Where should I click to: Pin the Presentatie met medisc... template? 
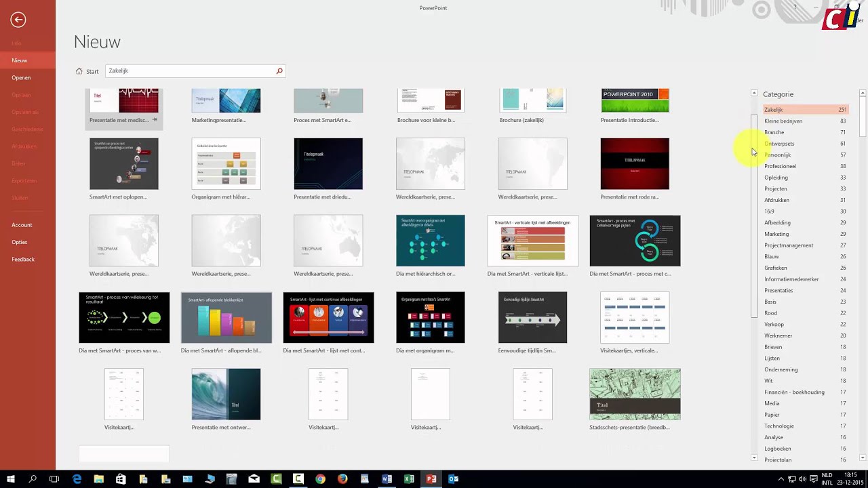(155, 120)
